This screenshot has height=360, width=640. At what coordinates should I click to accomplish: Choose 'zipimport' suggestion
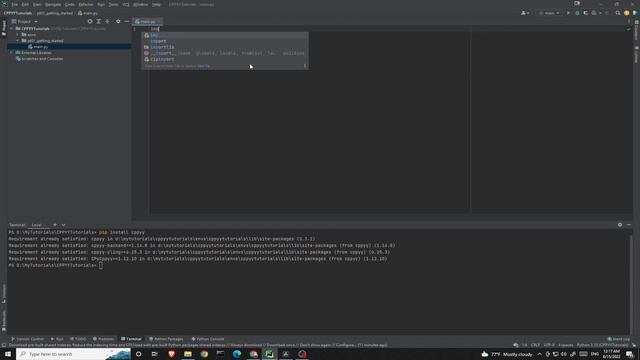[x=224, y=59]
